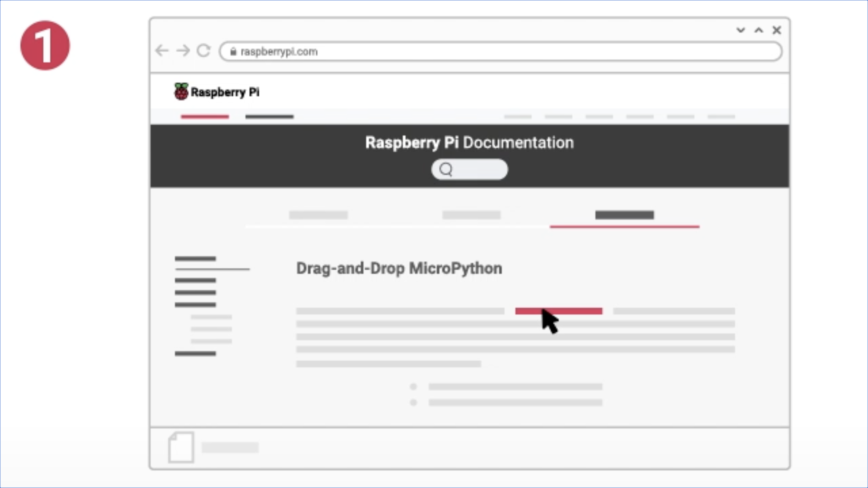Select the first grey documentation tab

pos(318,215)
